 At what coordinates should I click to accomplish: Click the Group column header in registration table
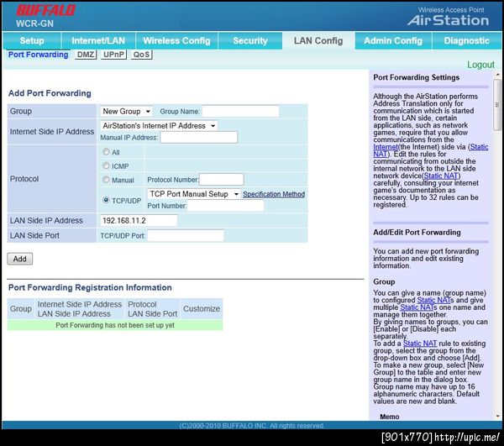click(21, 309)
